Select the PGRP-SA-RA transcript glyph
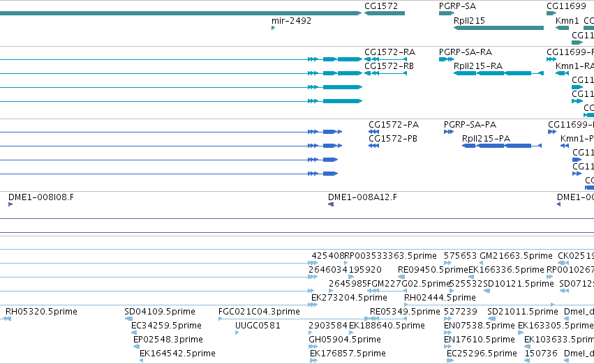594x364 pixels. tap(447, 59)
